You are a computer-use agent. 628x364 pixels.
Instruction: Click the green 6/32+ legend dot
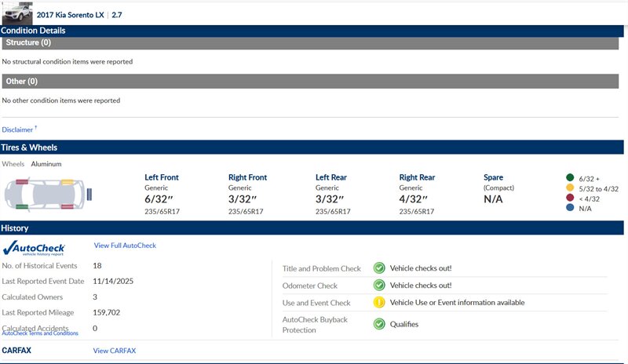[x=570, y=177]
